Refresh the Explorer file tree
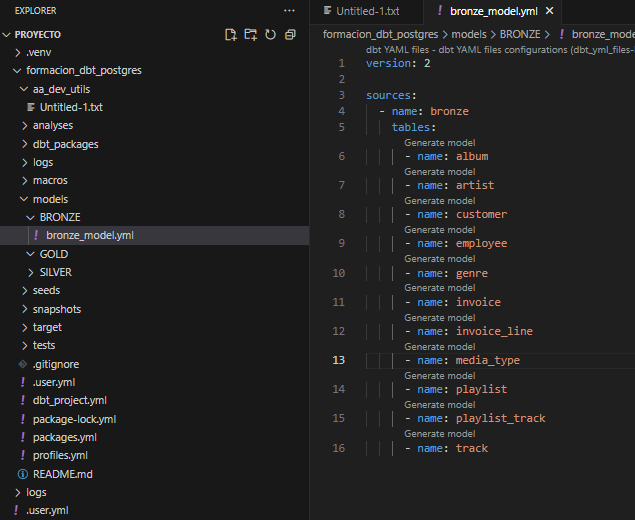The height and width of the screenshot is (520, 635). pos(270,34)
